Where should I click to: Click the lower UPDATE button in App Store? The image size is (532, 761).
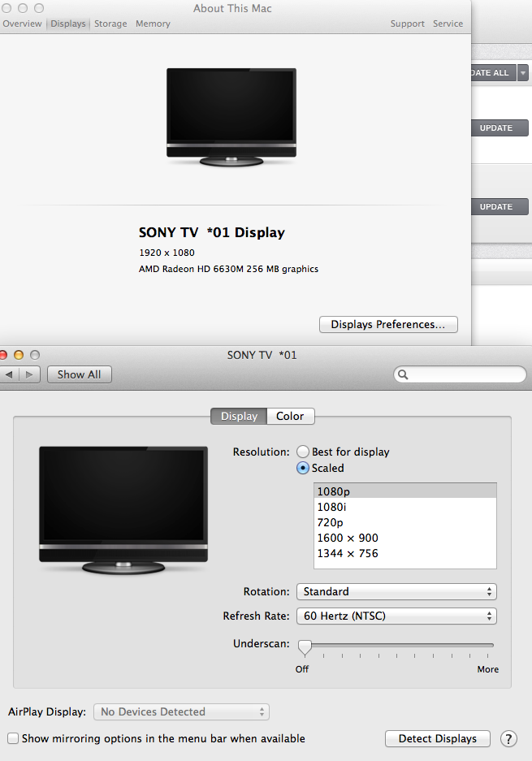click(500, 207)
